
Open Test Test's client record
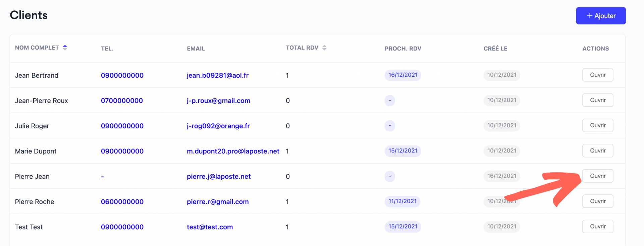(598, 227)
